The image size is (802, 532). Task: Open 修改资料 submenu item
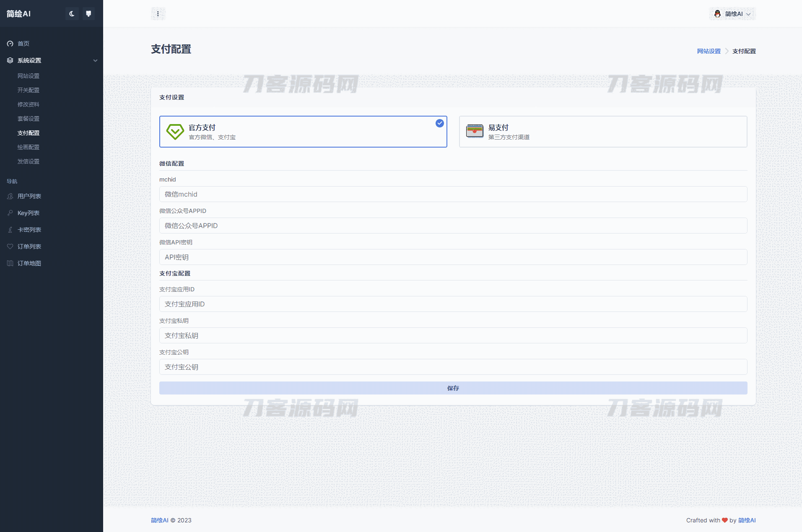pos(29,104)
